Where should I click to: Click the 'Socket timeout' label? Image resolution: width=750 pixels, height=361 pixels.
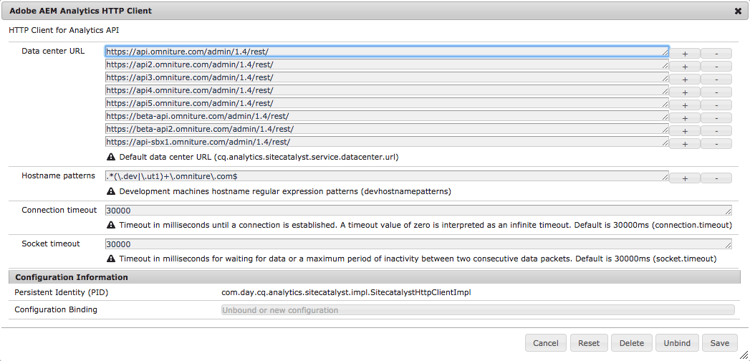pos(51,244)
